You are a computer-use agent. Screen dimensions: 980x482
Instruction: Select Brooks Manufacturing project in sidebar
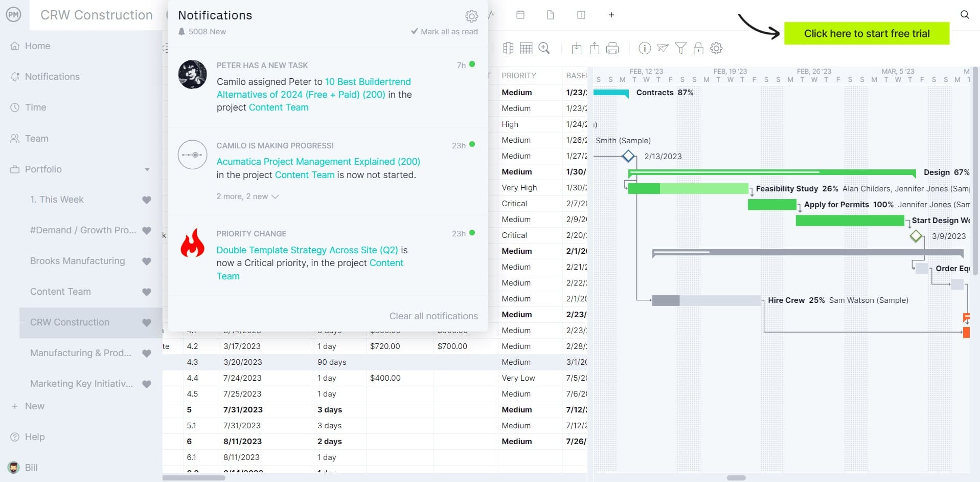77,261
